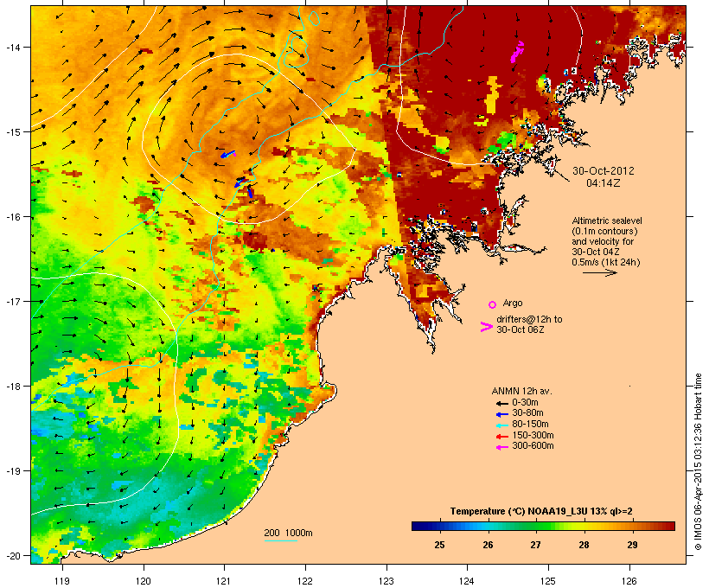Click the latitude axis label -16
The width and height of the screenshot is (709, 588).
click(12, 217)
